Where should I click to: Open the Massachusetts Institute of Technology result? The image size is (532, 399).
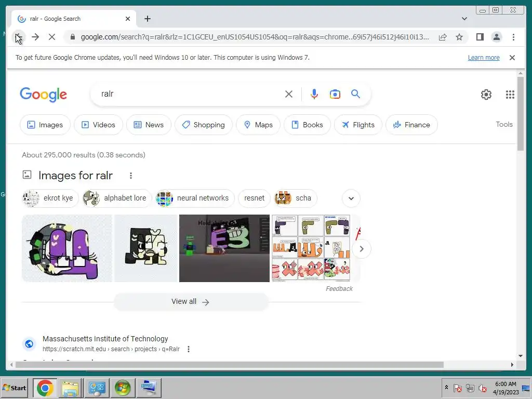click(105, 339)
